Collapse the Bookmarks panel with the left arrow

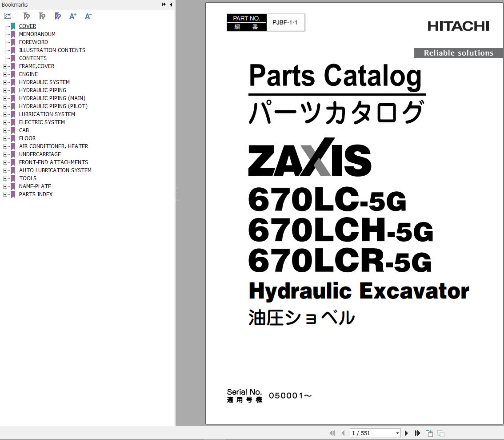pos(171,4)
